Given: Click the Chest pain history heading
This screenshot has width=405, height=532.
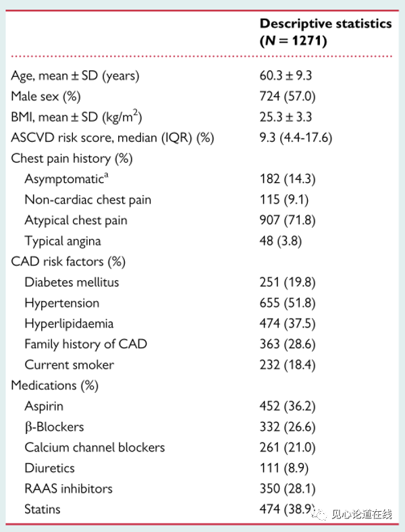Looking at the screenshot, I should pyautogui.click(x=72, y=159).
